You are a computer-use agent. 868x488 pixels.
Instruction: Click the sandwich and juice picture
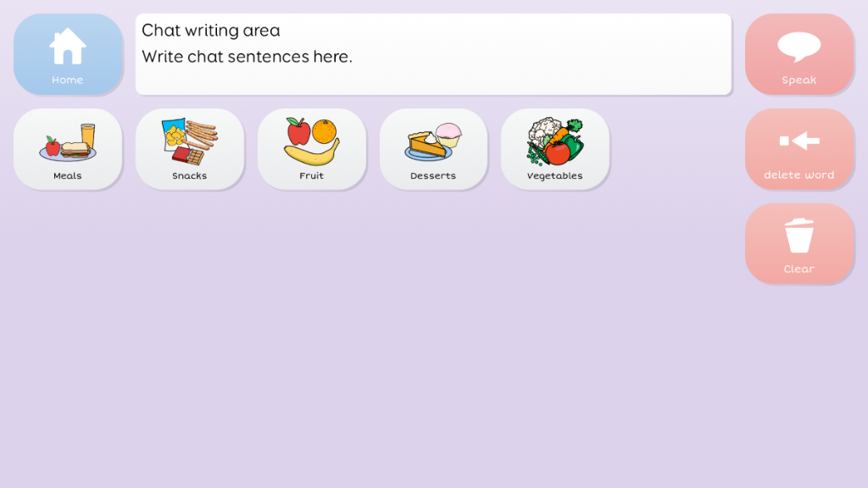[68, 142]
